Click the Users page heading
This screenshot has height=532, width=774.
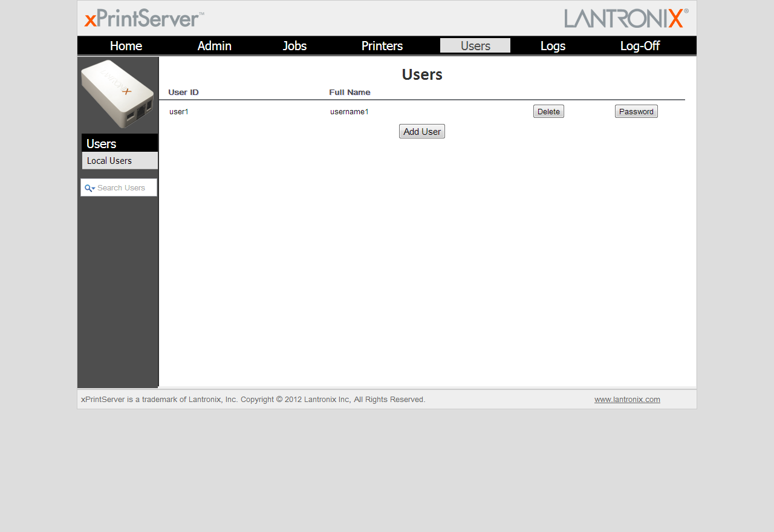coord(422,74)
